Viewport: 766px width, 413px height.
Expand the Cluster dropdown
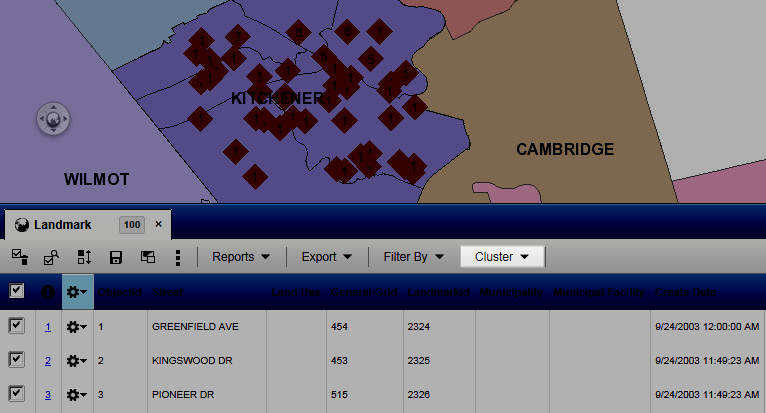pos(503,257)
